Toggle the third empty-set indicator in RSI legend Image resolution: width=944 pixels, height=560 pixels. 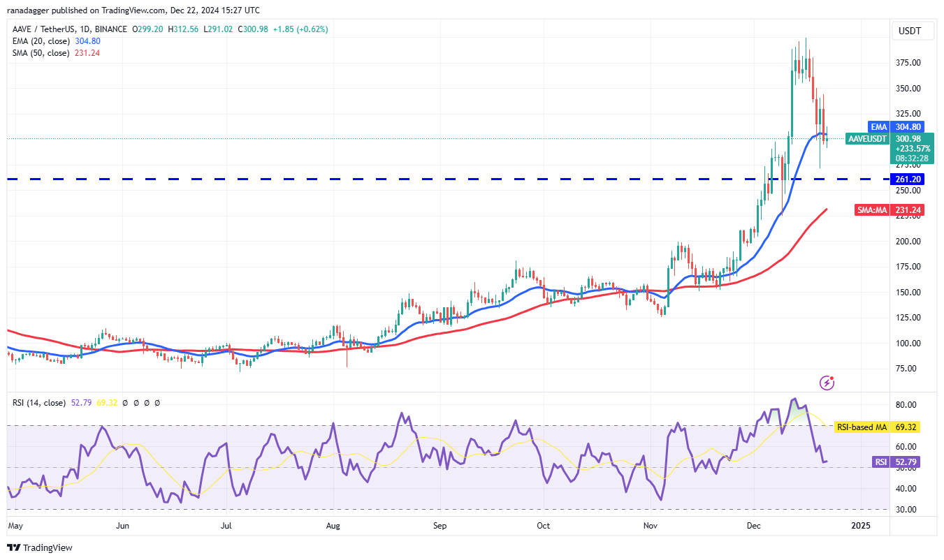[147, 403]
